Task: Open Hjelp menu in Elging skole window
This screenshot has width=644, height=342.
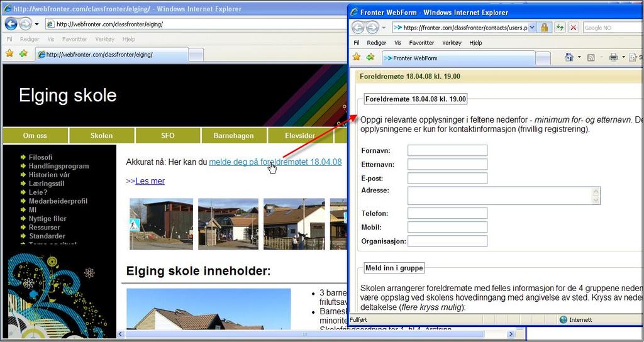Action: tap(128, 39)
